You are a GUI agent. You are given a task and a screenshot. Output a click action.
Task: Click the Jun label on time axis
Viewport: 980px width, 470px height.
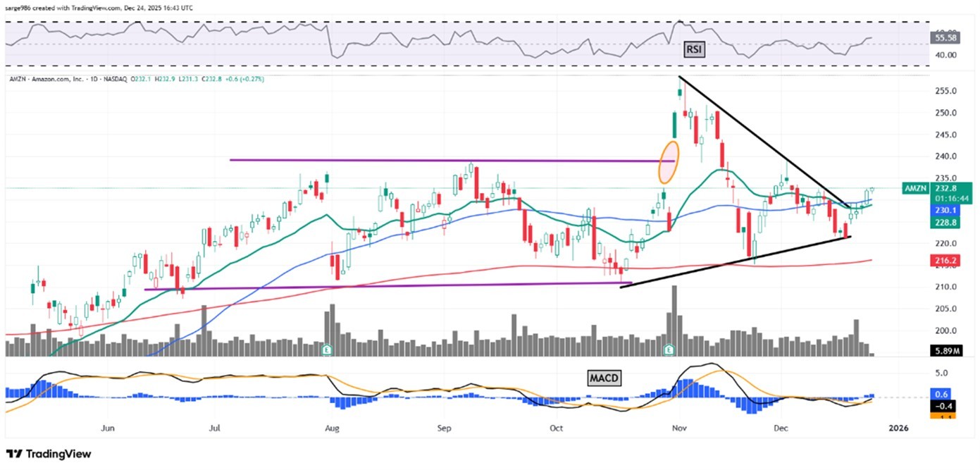tap(108, 428)
